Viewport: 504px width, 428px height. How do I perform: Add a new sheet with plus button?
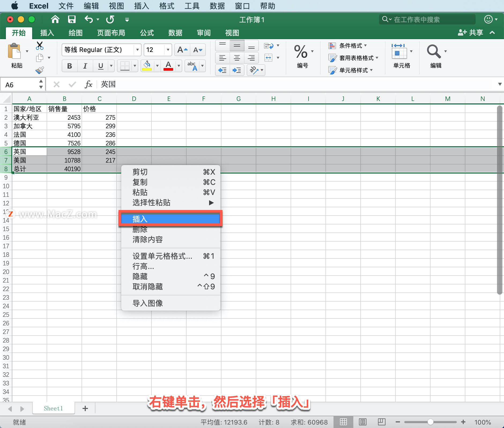pos(85,408)
